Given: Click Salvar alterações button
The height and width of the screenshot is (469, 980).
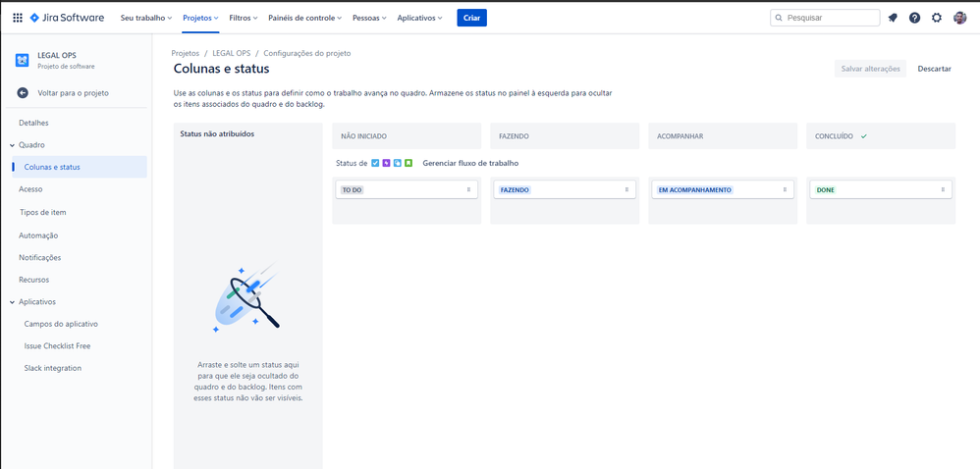Looking at the screenshot, I should click(x=870, y=69).
